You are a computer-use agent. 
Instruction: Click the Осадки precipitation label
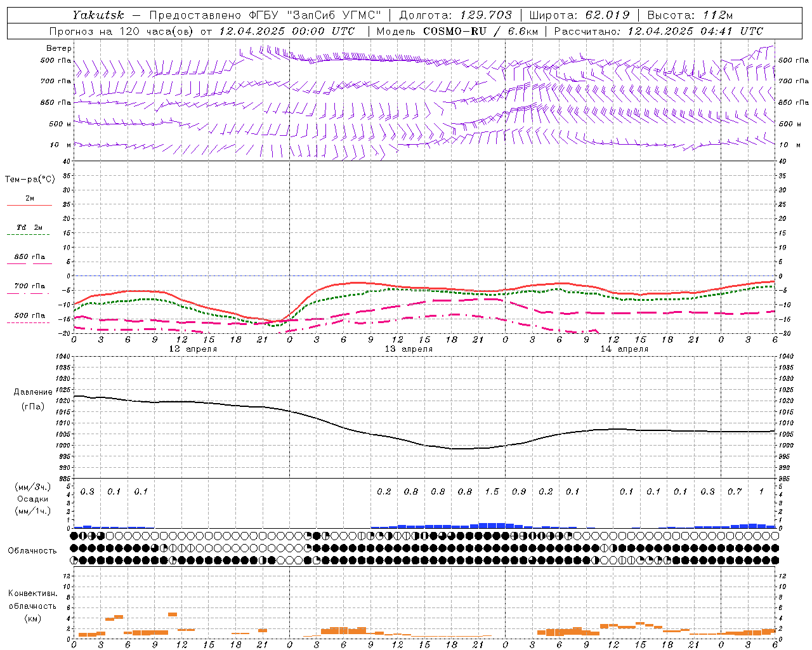(32, 499)
